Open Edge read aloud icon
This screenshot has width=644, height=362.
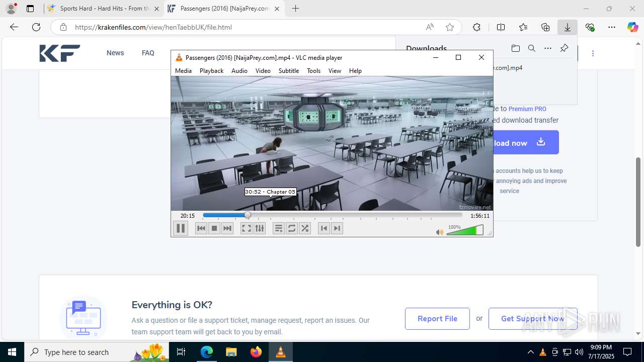430,27
